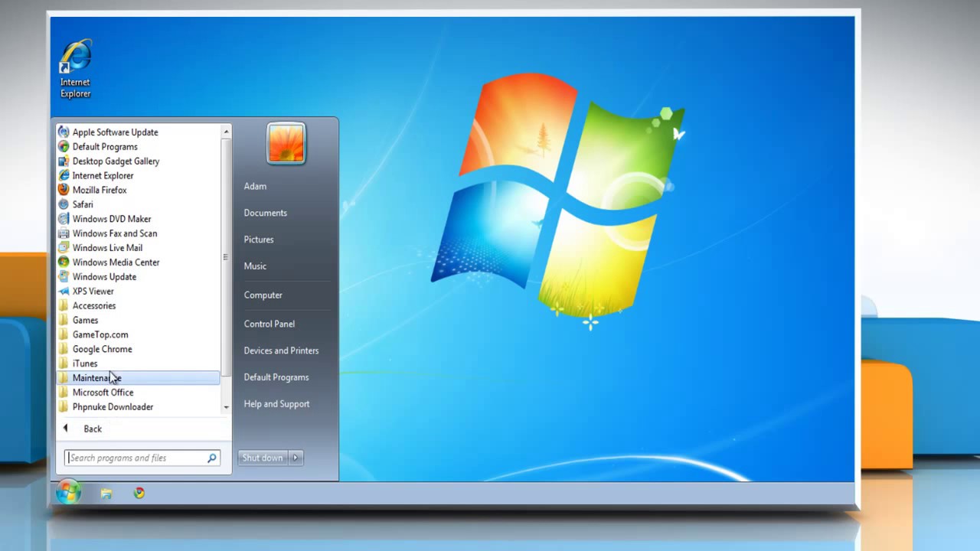Click the Windows Live Mail icon
Screen dimensions: 980x551
tap(64, 248)
